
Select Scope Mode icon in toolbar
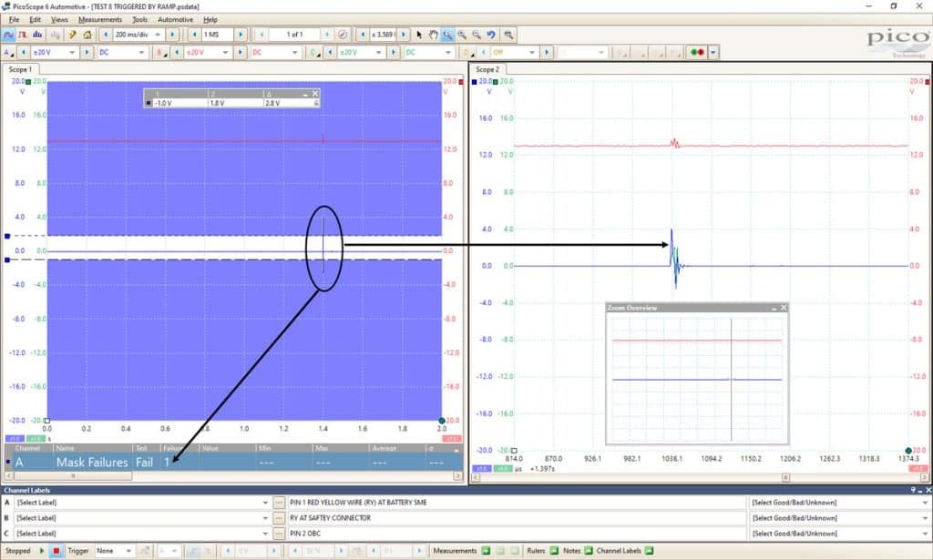[x=9, y=35]
